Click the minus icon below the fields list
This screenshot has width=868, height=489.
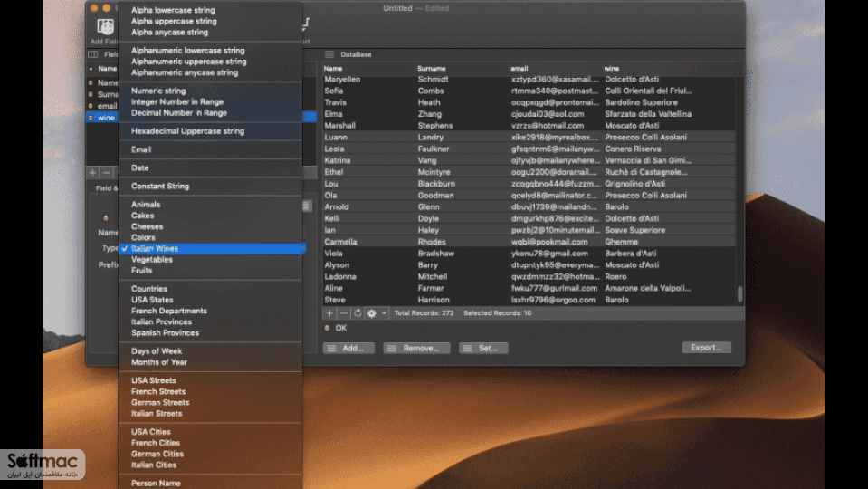tap(106, 173)
